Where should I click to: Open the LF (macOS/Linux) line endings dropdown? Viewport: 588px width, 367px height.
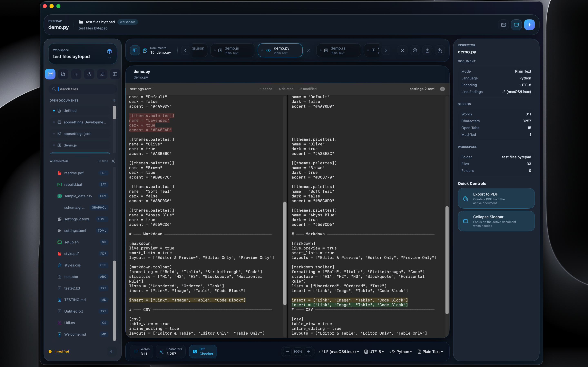(339, 352)
